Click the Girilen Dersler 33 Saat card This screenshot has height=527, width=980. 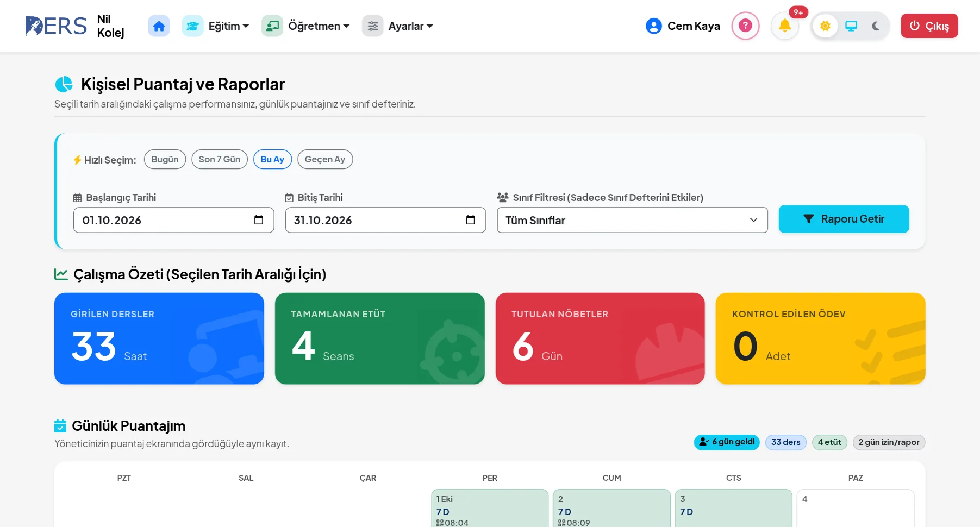(x=159, y=338)
